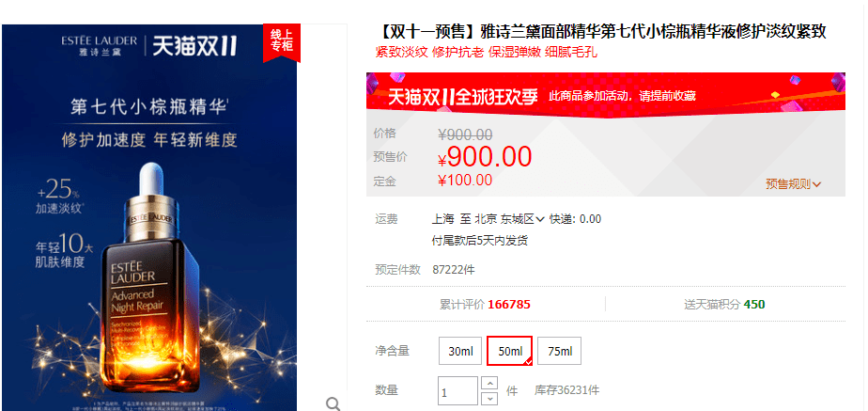The image size is (868, 411).
Task: Click the Estée Lauder brand logo on poster
Action: [x=99, y=46]
